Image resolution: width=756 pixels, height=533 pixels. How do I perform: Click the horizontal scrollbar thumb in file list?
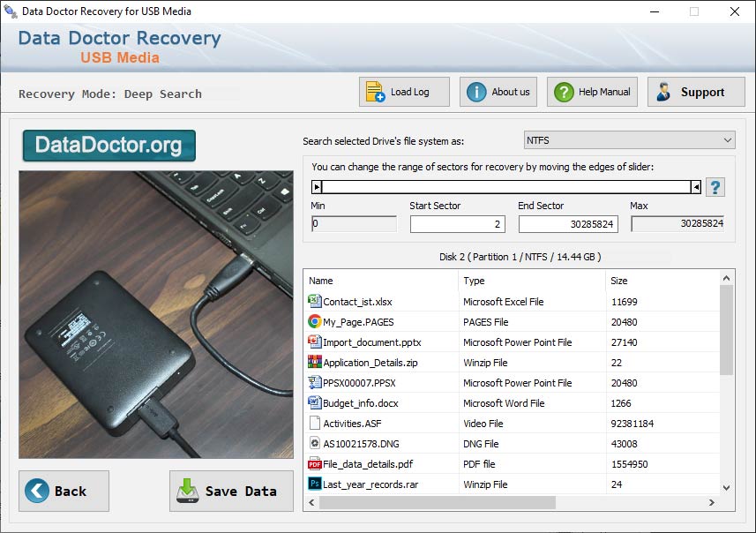coord(438,503)
